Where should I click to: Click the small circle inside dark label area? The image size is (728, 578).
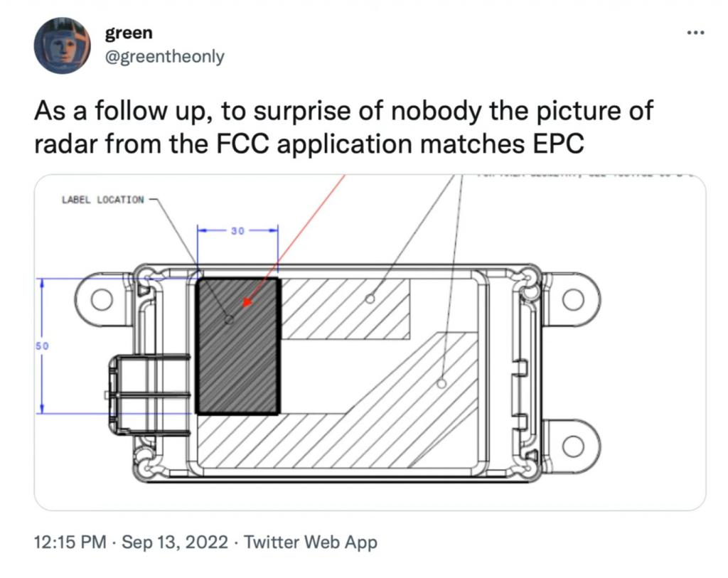pos(229,319)
